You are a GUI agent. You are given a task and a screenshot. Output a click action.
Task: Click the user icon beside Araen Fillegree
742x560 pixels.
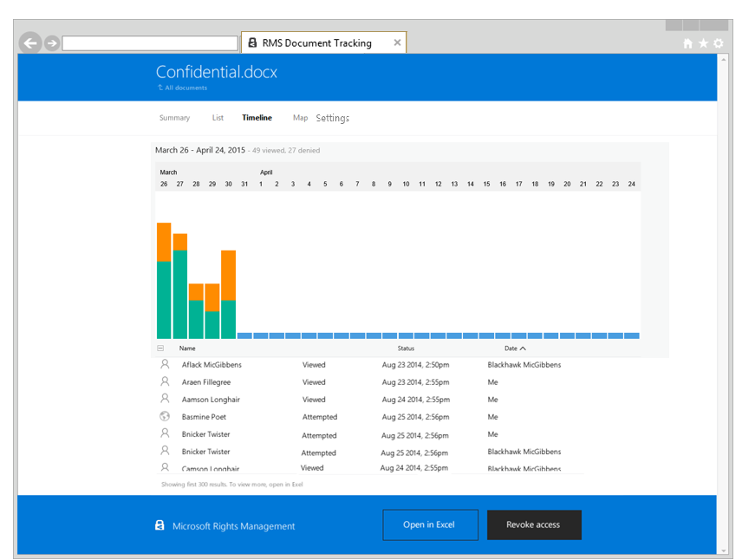pos(165,381)
